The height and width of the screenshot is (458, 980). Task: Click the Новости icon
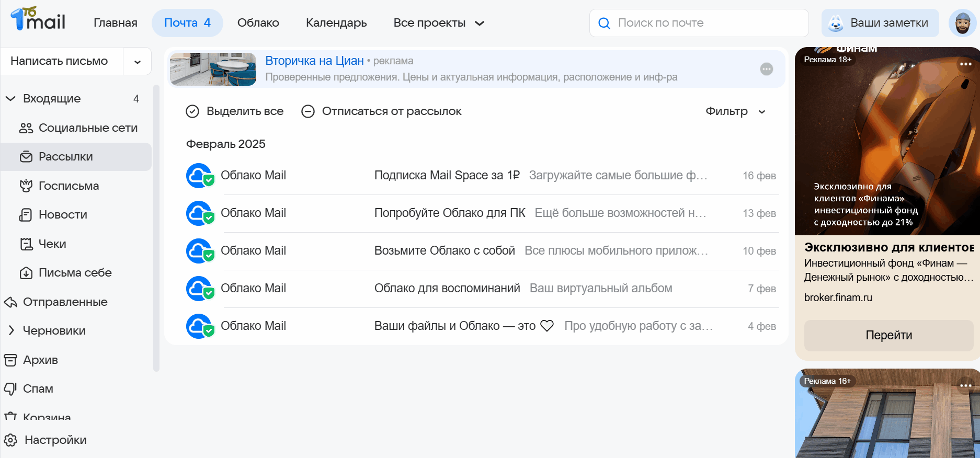click(26, 215)
